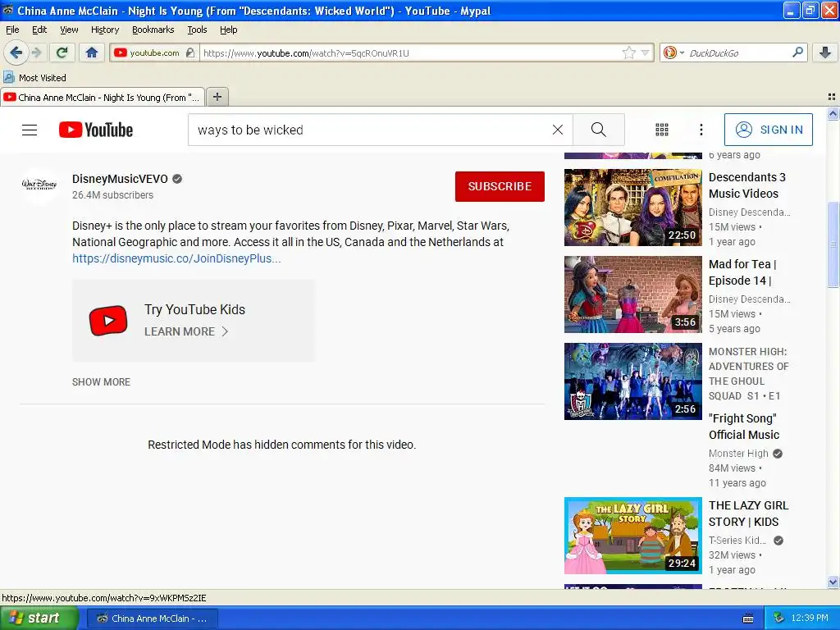Select the China Anne McClain browser tab
The image size is (840, 630).
[103, 98]
